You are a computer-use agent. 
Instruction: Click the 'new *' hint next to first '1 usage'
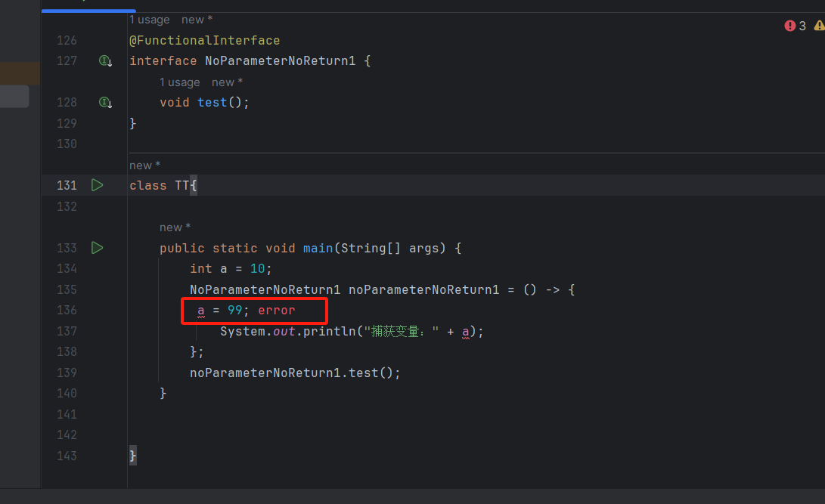tap(197, 20)
